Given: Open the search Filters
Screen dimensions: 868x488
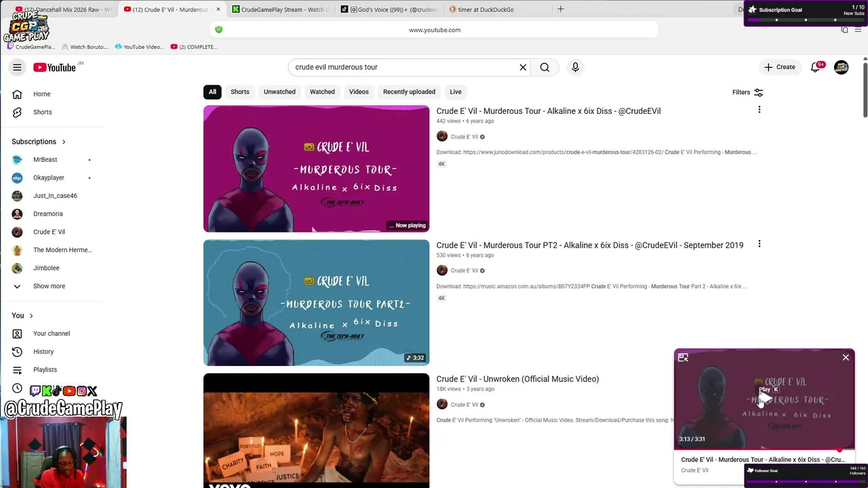Looking at the screenshot, I should pyautogui.click(x=747, y=92).
